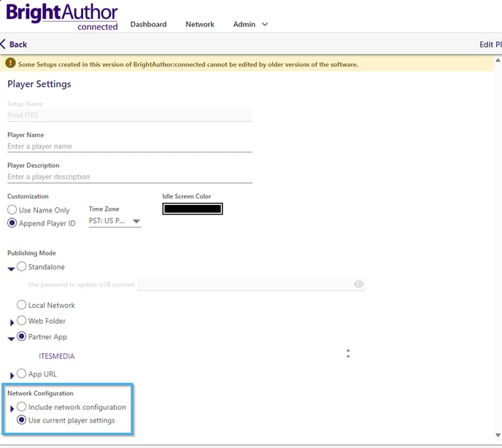Image resolution: width=502 pixels, height=448 pixels.
Task: Go Back to previous page
Action: 18,45
